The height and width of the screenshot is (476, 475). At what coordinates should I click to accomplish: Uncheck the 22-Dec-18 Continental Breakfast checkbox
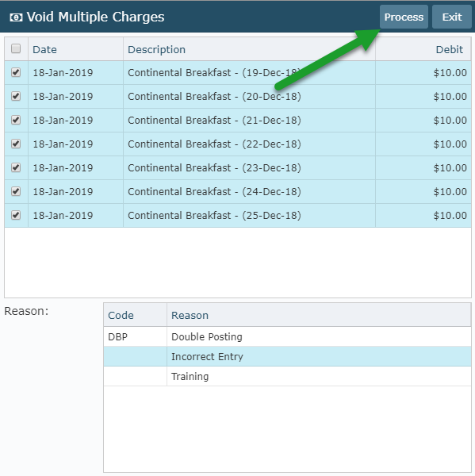coord(16,144)
